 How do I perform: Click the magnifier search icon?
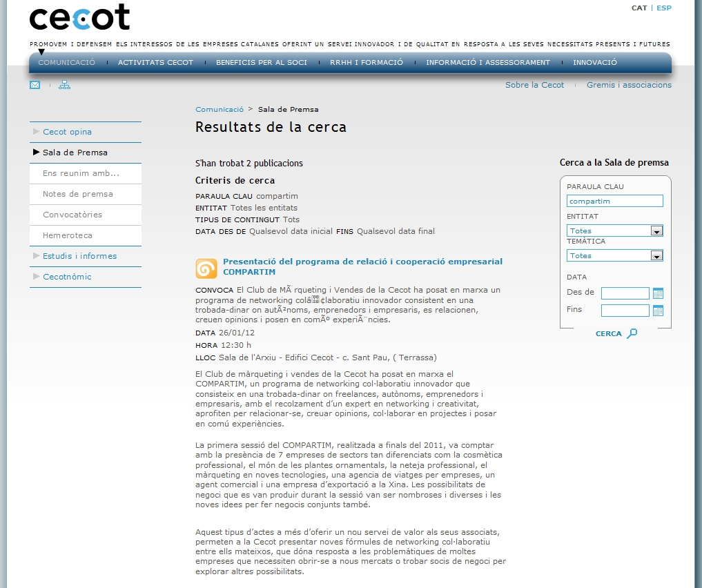point(632,333)
